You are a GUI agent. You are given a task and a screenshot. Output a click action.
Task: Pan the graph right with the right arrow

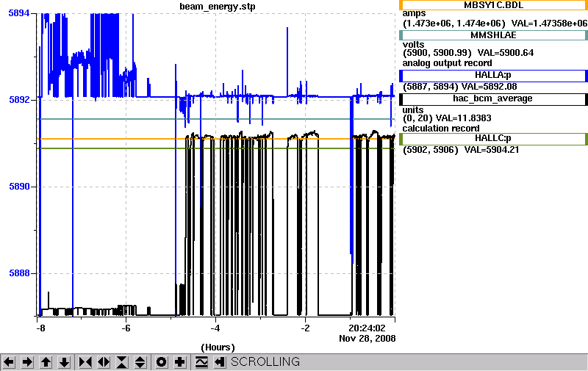coord(27,362)
